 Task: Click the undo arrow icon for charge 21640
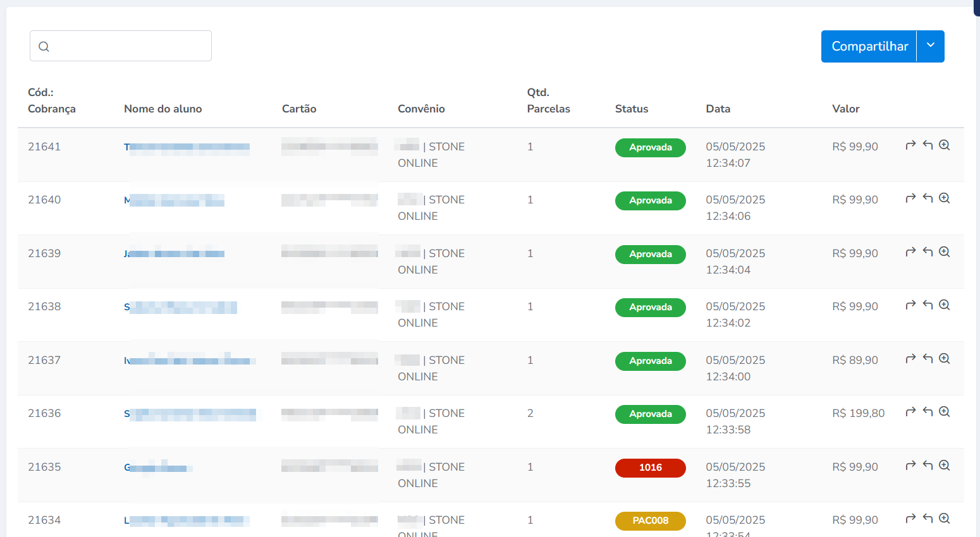(x=928, y=198)
